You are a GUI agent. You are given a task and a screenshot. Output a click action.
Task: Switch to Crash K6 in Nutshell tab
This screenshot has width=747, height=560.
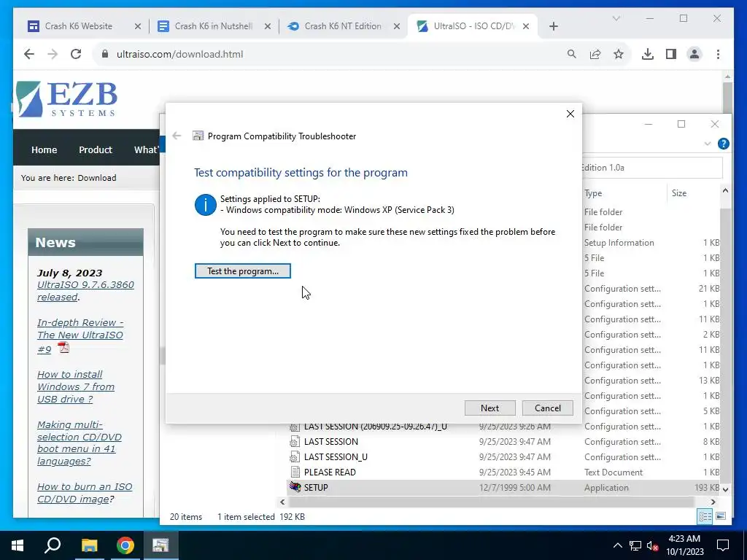point(213,26)
